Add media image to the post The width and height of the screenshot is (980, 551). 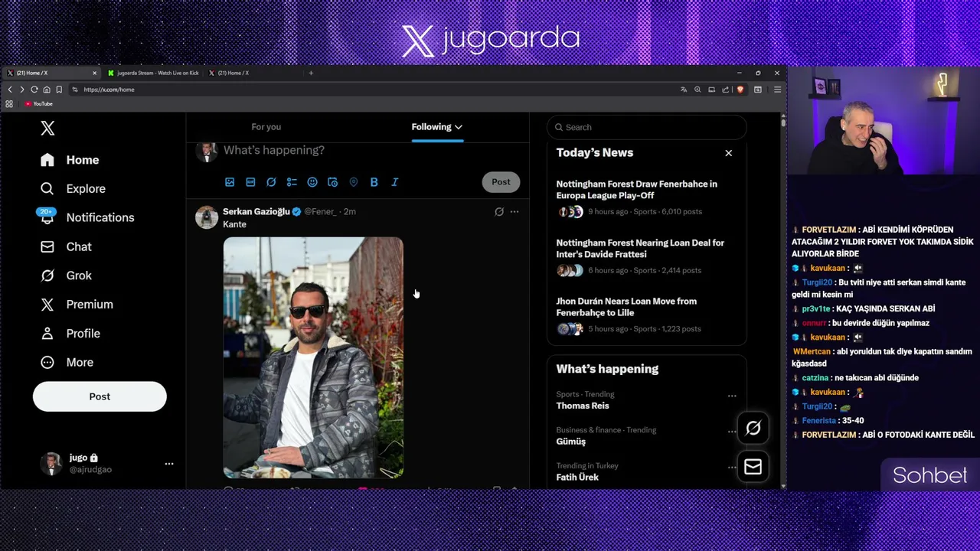230,182
